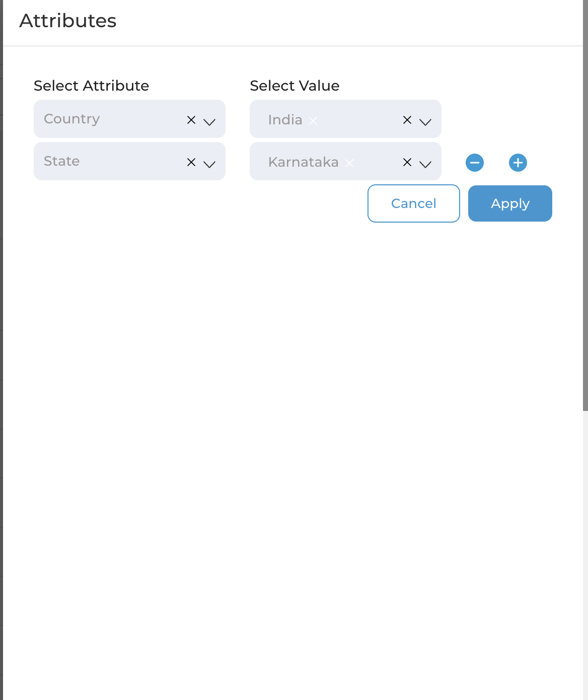
Task: Clear the State attribute selection
Action: pos(191,162)
